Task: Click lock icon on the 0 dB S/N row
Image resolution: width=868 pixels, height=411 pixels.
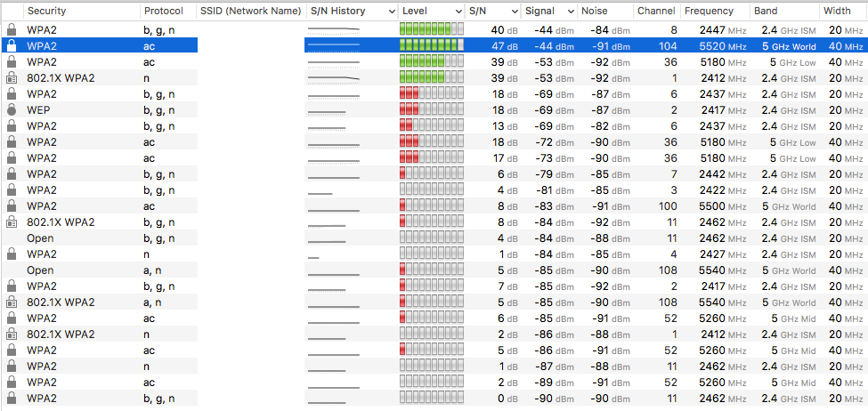Action: 11,399
